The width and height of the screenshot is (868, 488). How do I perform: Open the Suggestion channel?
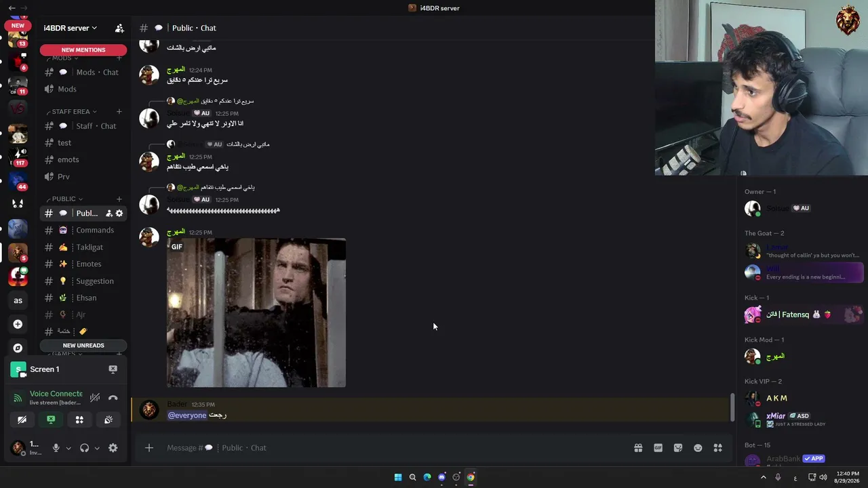[83, 281]
